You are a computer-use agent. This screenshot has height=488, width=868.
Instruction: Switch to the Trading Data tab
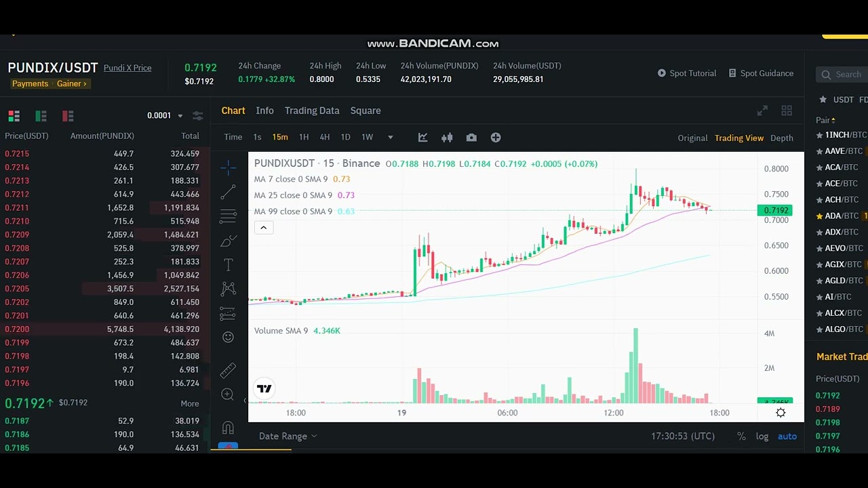[x=312, y=110]
